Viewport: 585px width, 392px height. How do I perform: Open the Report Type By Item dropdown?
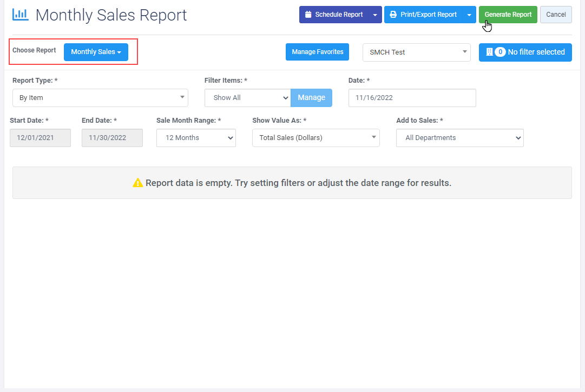click(100, 98)
